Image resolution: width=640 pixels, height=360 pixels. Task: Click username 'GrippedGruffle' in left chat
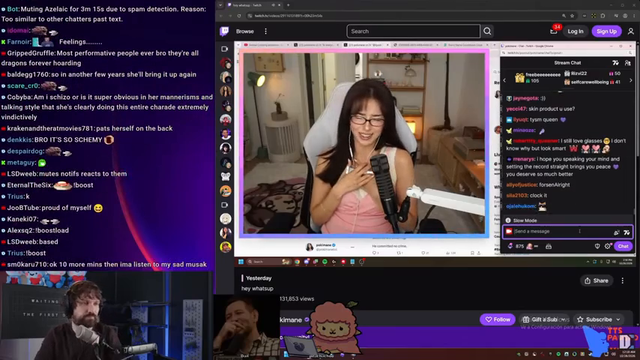pos(31,53)
